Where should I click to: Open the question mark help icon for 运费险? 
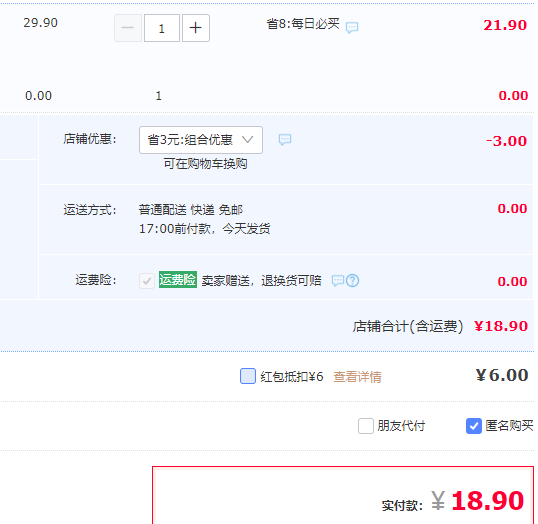352,281
